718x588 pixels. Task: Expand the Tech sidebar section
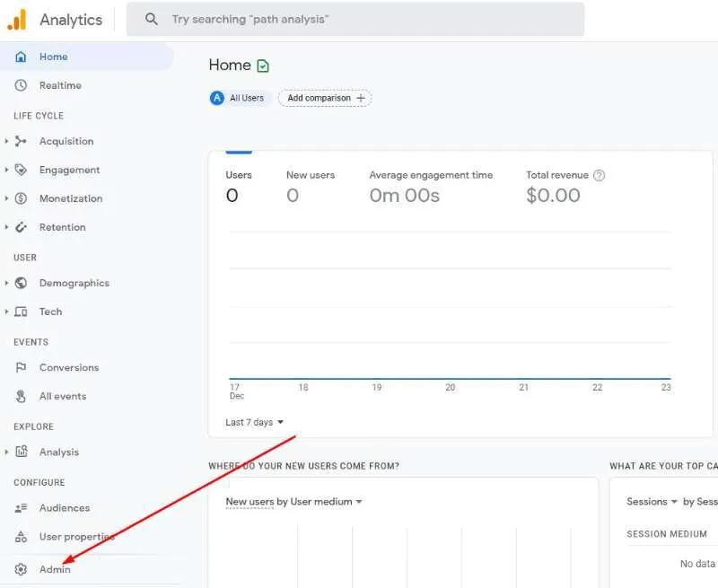tap(7, 312)
